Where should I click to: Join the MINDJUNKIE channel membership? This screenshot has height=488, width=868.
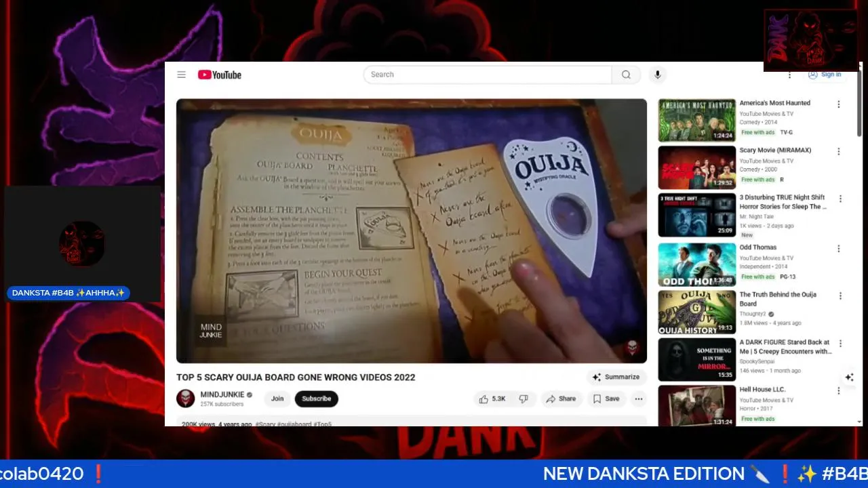[x=277, y=399]
